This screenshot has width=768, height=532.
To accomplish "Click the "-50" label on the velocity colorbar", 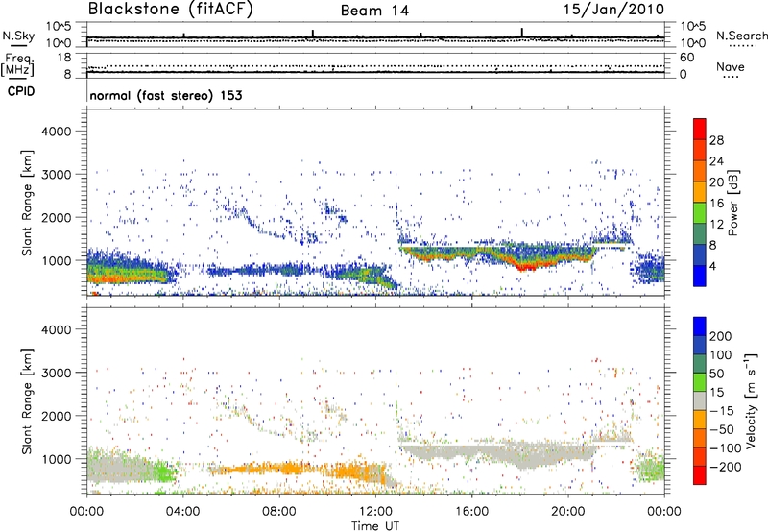I will (x=721, y=429).
